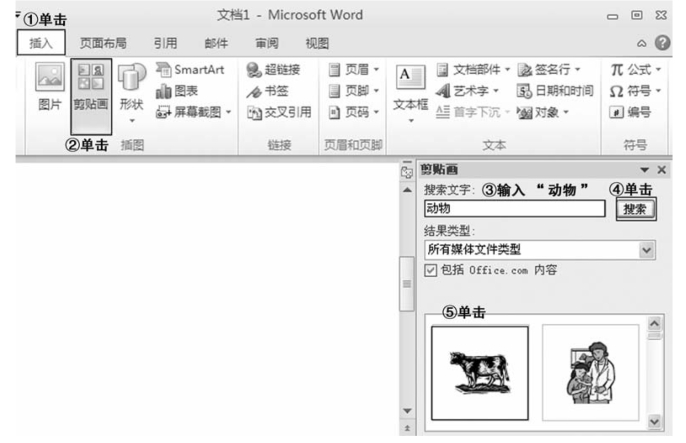Open the 引用 tab
Screen dimensions: 686x443
pyautogui.click(x=165, y=43)
